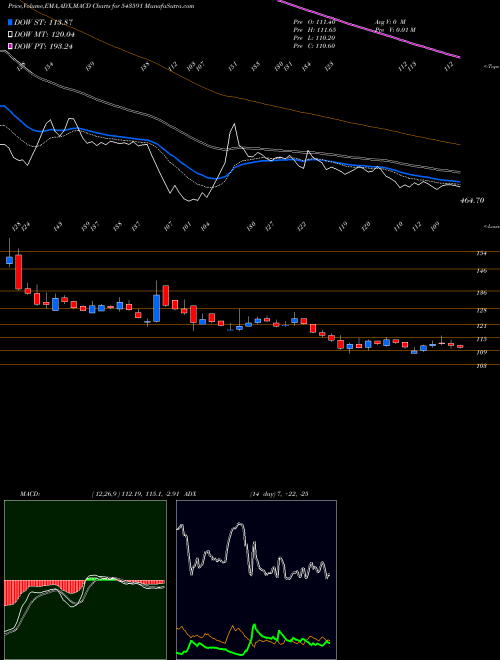Click the 'ADX' panel heading
This screenshot has width=500, height=660.
pyautogui.click(x=190, y=494)
